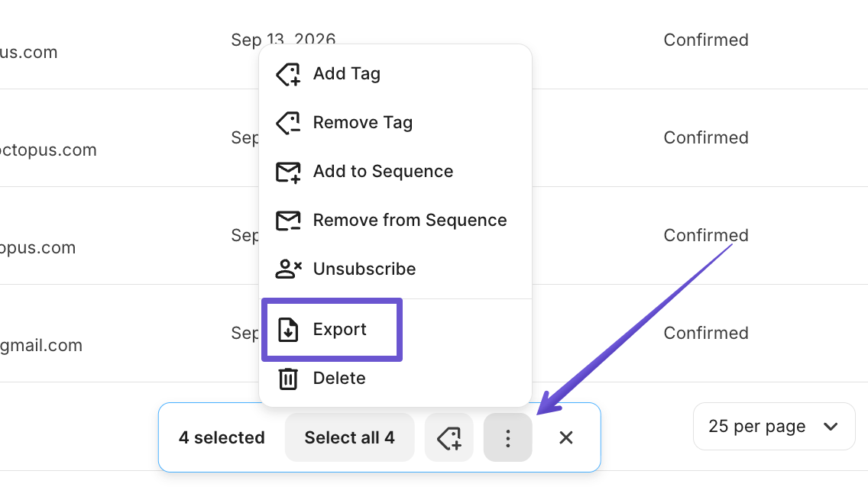
Task: Click the ctopus.com email cell
Action: coord(48,150)
